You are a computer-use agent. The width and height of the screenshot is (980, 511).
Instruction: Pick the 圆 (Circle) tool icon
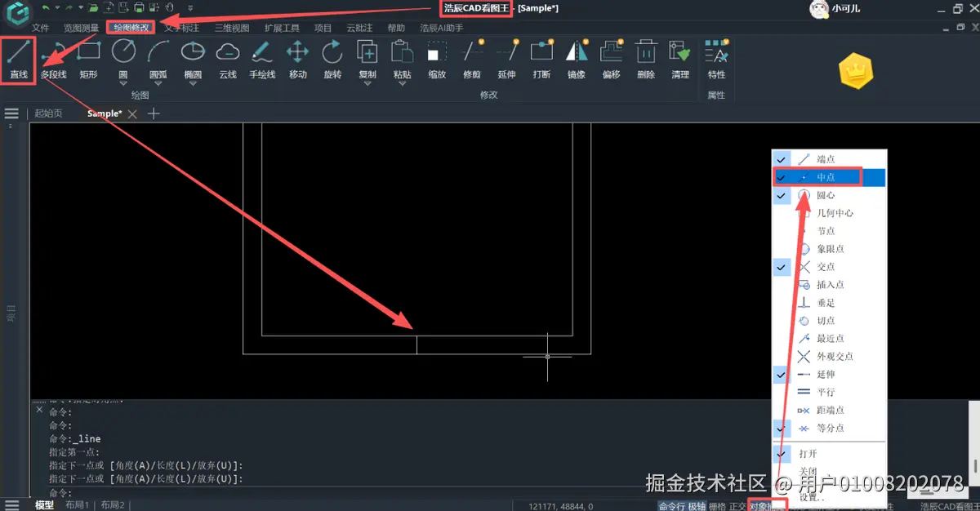pyautogui.click(x=123, y=52)
